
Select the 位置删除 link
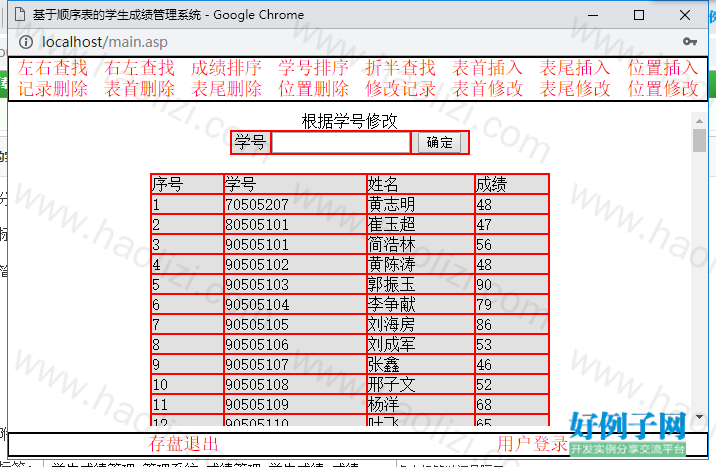point(314,89)
